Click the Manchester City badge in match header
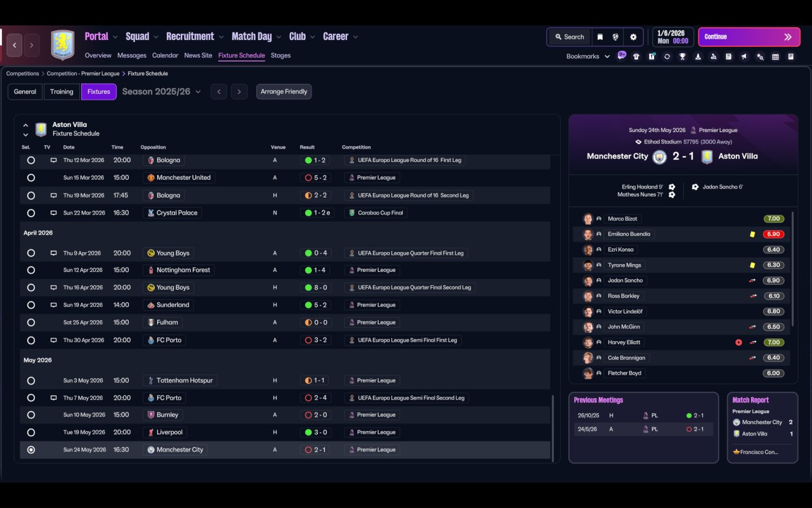 tap(660, 156)
